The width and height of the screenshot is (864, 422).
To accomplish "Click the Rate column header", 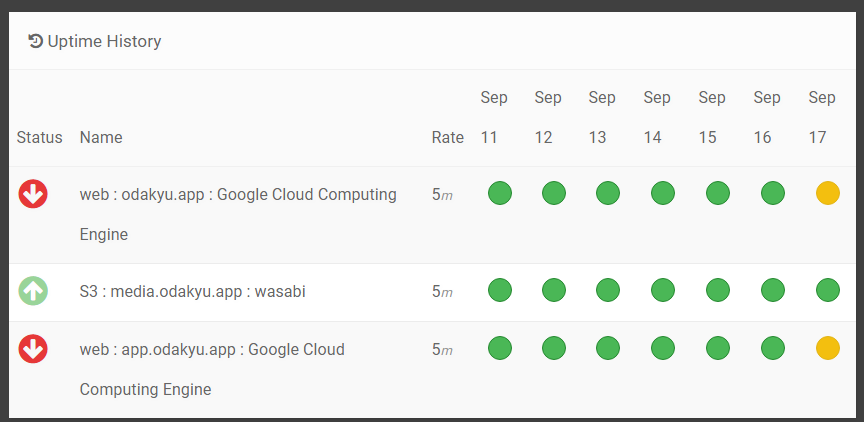I will coord(447,137).
